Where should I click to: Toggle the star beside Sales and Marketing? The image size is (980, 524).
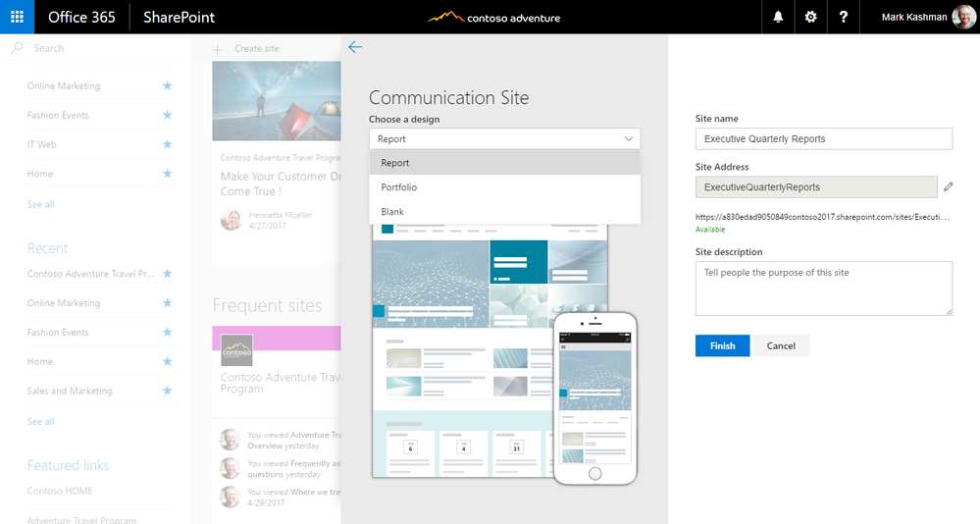click(x=167, y=391)
